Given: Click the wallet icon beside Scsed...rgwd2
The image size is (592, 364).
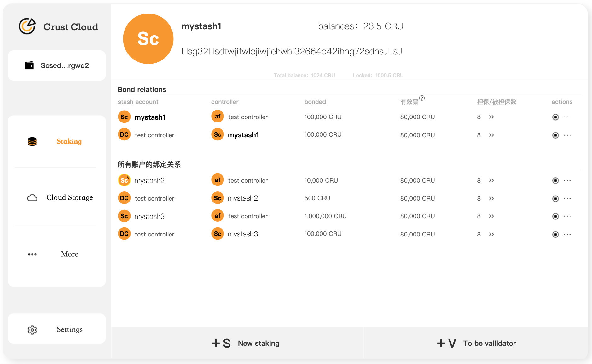Looking at the screenshot, I should [x=29, y=65].
